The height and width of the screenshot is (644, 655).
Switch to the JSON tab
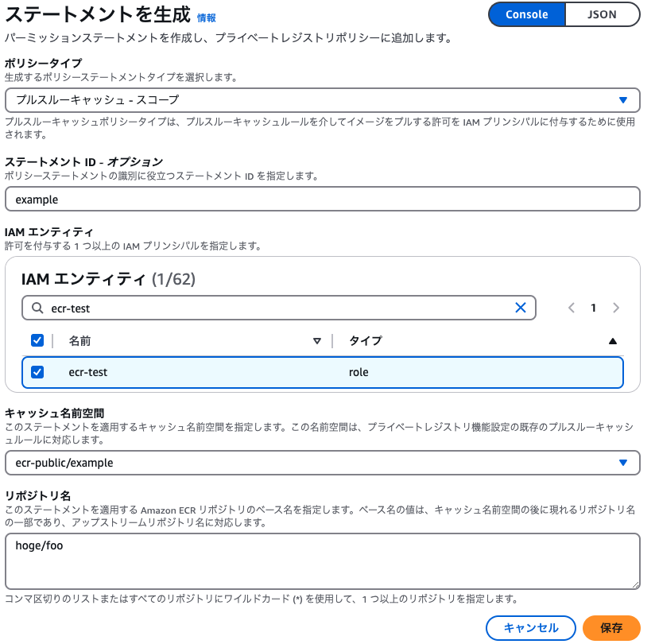(601, 15)
